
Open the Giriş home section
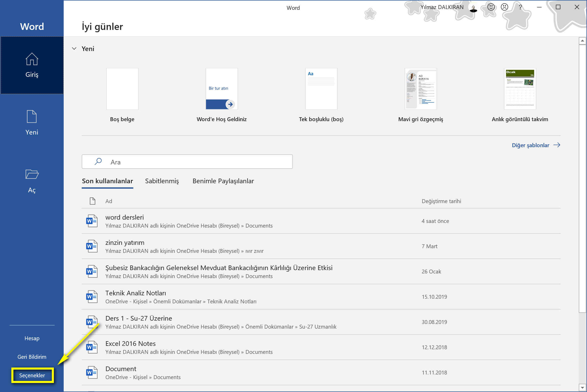tap(32, 65)
